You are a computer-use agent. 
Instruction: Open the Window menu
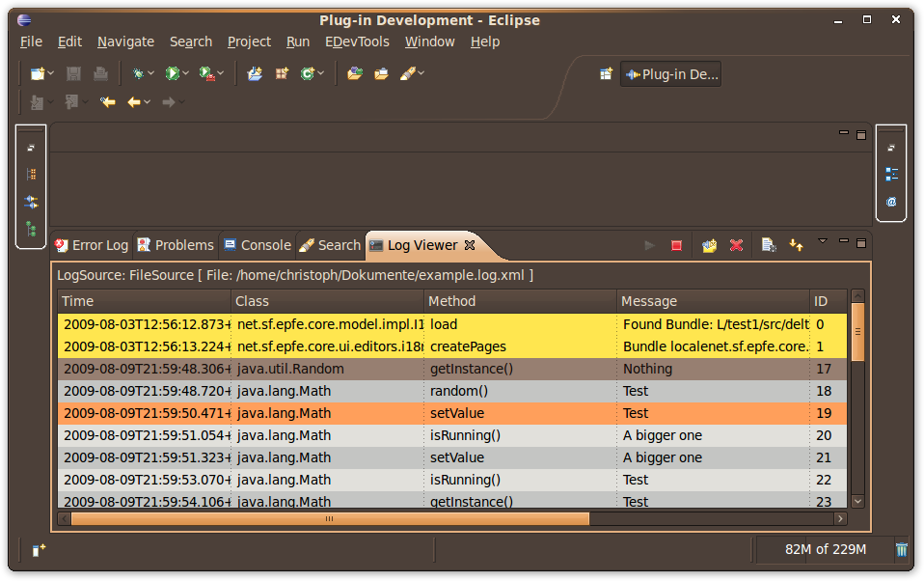click(x=429, y=41)
